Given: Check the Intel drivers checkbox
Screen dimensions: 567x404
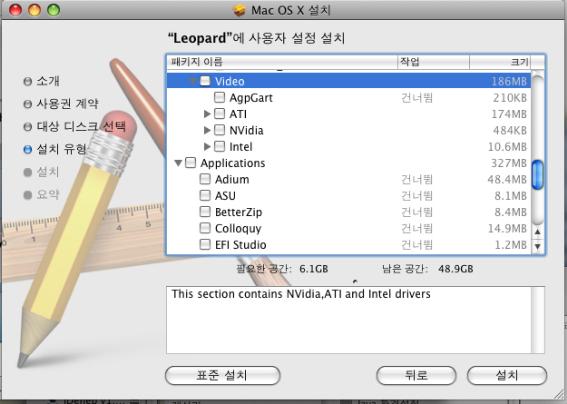Looking at the screenshot, I should click(x=219, y=146).
